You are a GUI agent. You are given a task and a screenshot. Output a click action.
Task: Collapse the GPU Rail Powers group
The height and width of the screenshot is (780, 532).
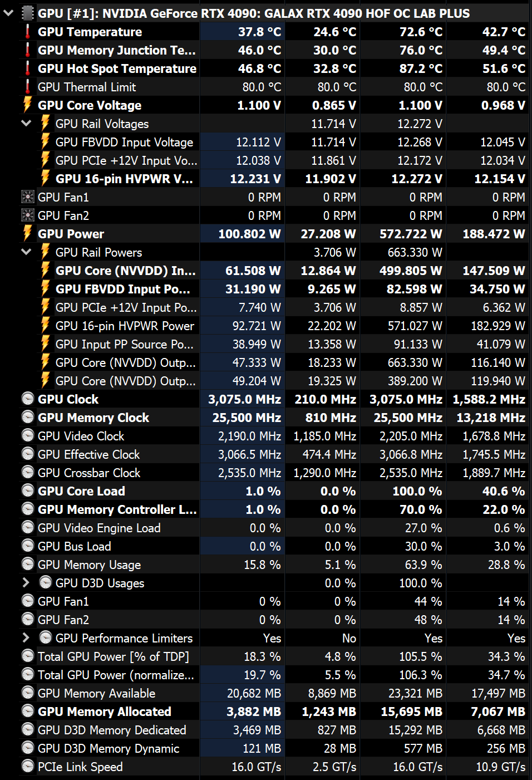[x=26, y=252]
